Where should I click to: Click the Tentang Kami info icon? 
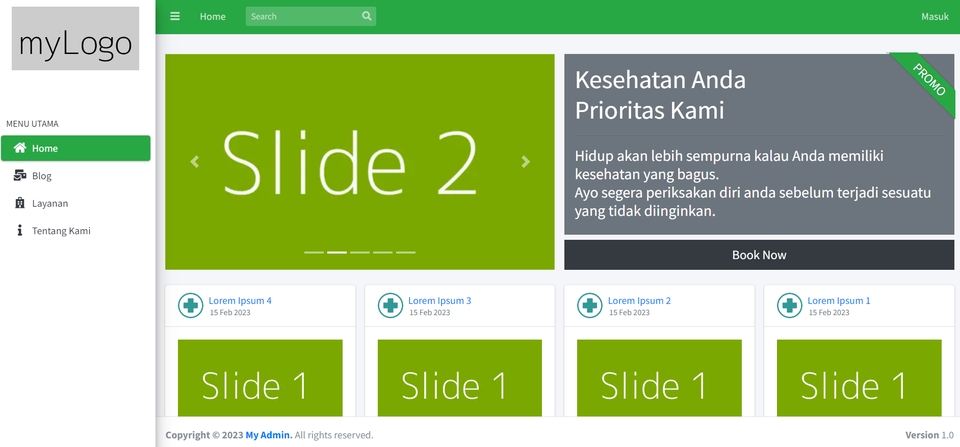click(x=20, y=230)
